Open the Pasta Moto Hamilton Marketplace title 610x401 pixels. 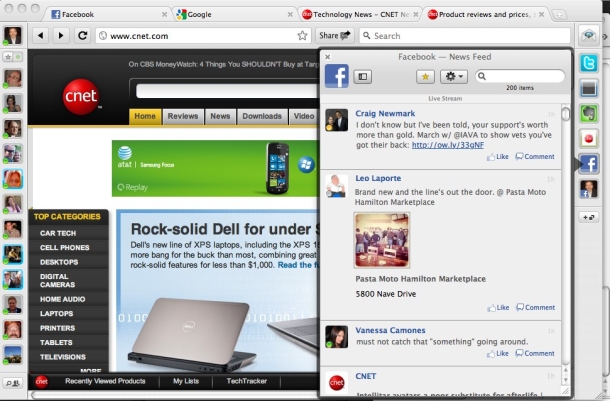(421, 279)
